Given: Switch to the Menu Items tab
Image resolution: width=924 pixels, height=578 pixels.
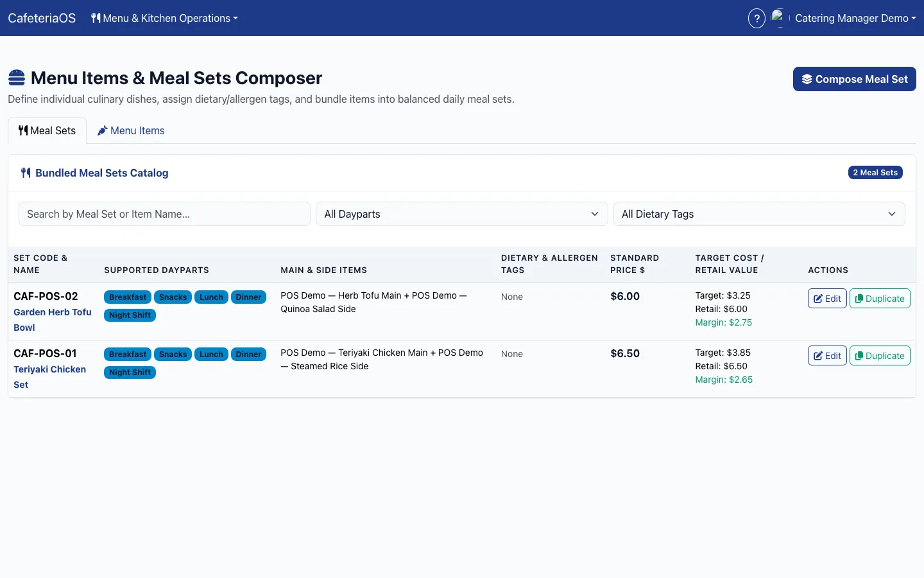Looking at the screenshot, I should click(131, 130).
